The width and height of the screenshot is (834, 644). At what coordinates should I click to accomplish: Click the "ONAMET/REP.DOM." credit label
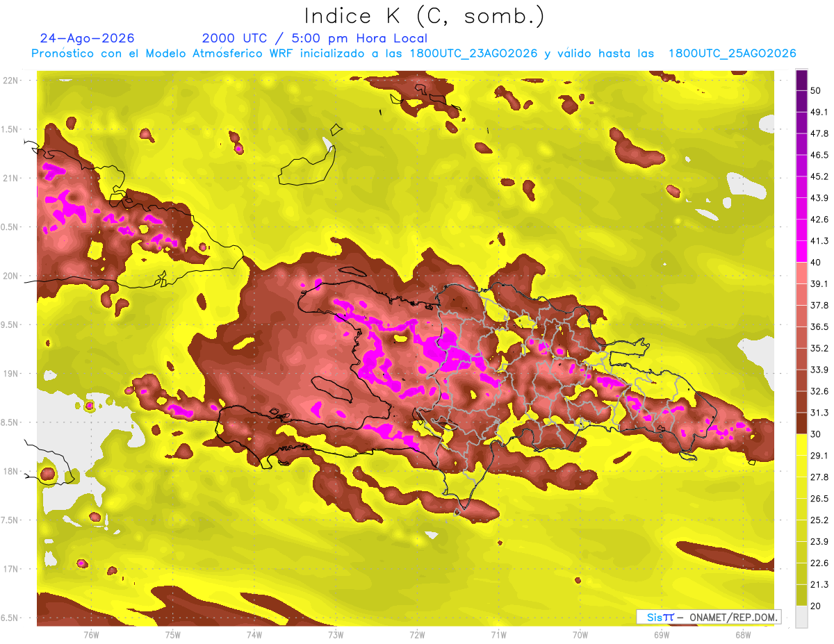click(x=733, y=617)
